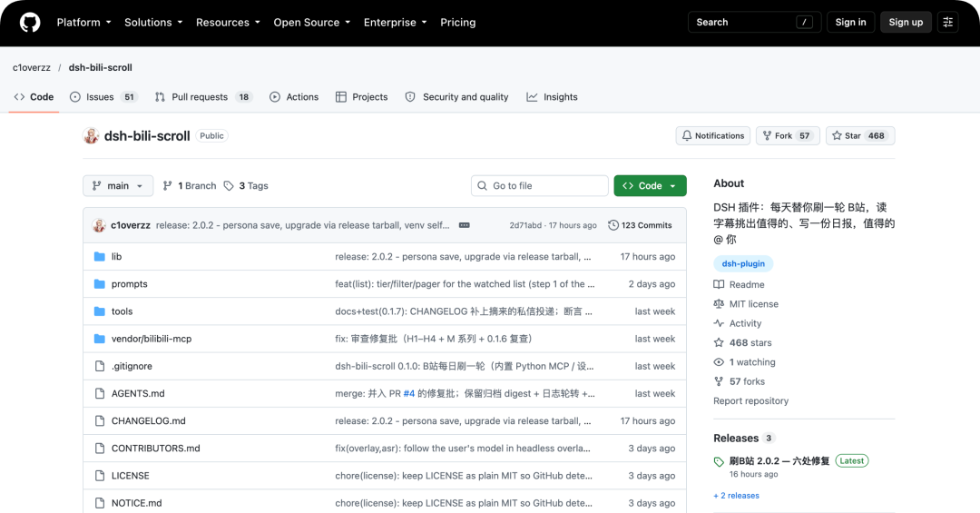Go to the c1overzz owner profile
980x513 pixels.
31,67
